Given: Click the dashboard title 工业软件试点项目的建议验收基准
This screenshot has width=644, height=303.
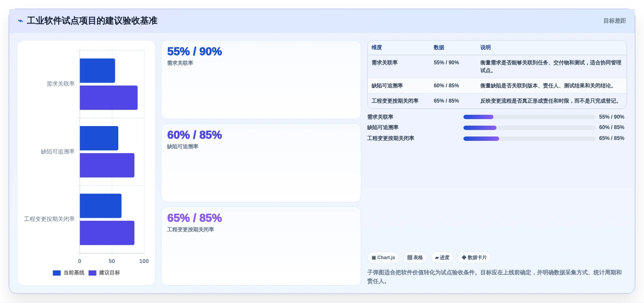Looking at the screenshot, I should (x=92, y=21).
